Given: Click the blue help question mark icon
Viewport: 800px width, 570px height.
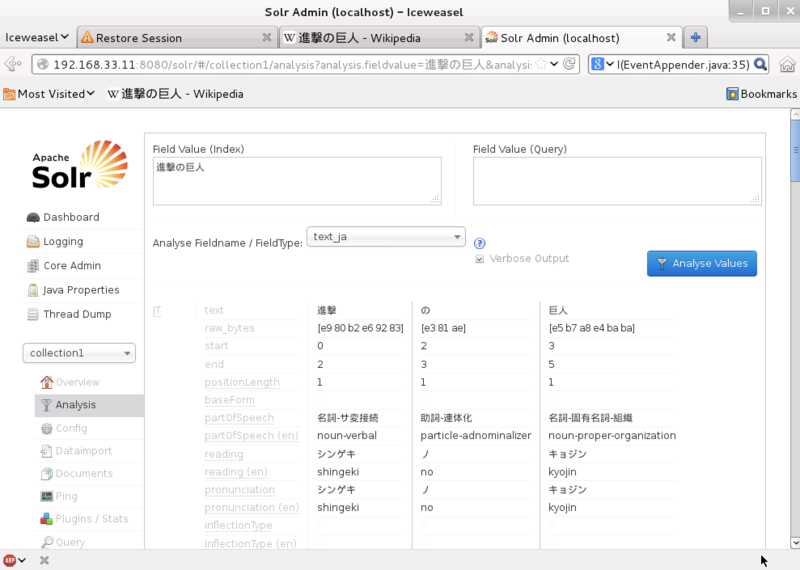Looking at the screenshot, I should [x=480, y=243].
